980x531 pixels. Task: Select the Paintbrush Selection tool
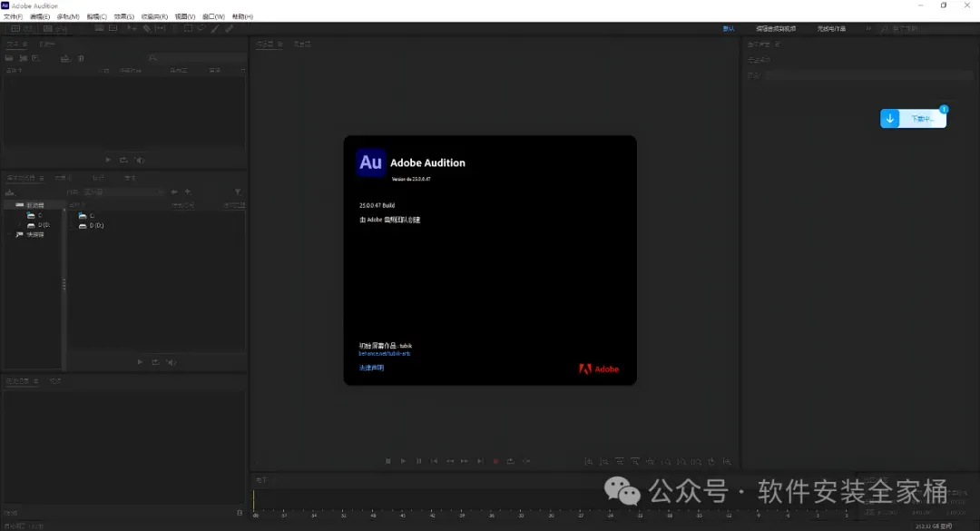[x=216, y=28]
